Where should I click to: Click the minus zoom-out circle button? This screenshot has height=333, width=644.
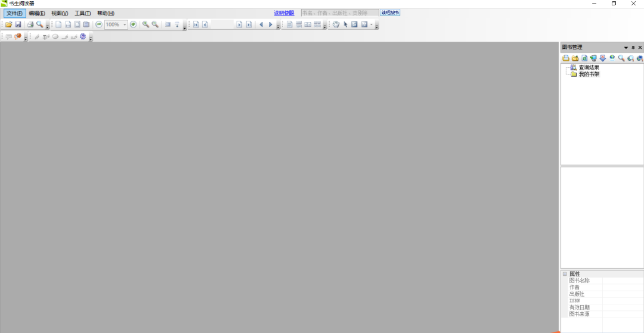[99, 24]
